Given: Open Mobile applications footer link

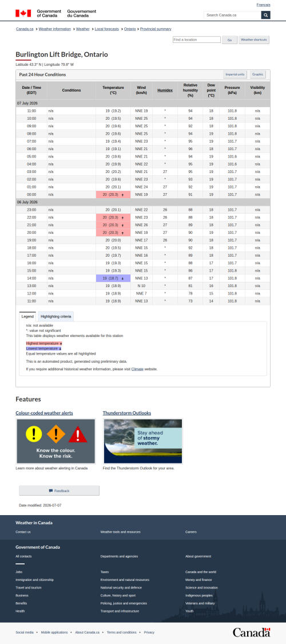Looking at the screenshot, I should click(54, 632).
